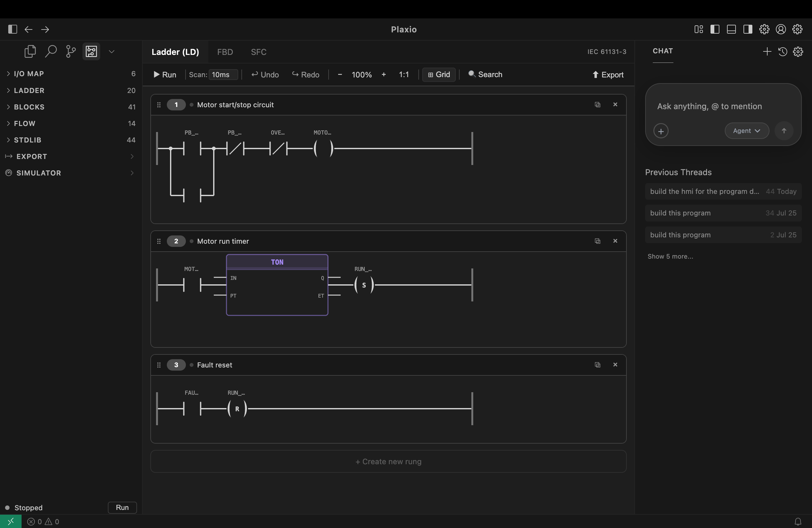Zoom in with the plus button
This screenshot has height=528, width=812.
pyautogui.click(x=383, y=74)
